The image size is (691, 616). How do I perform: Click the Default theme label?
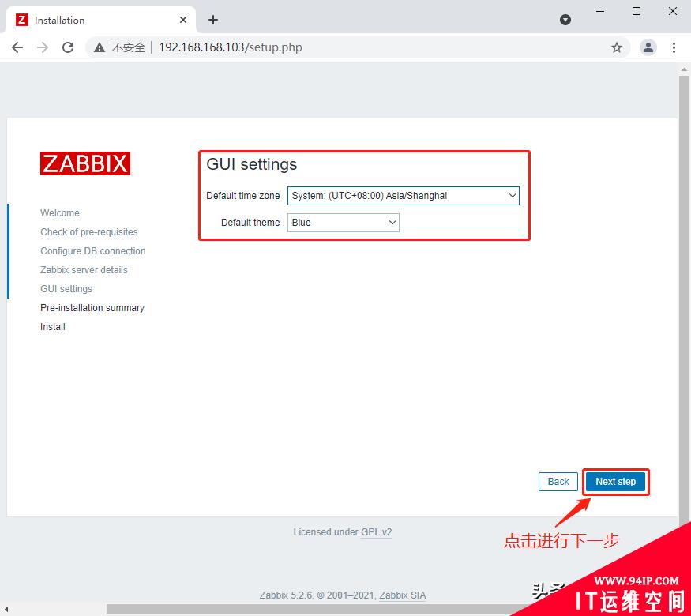(x=250, y=223)
